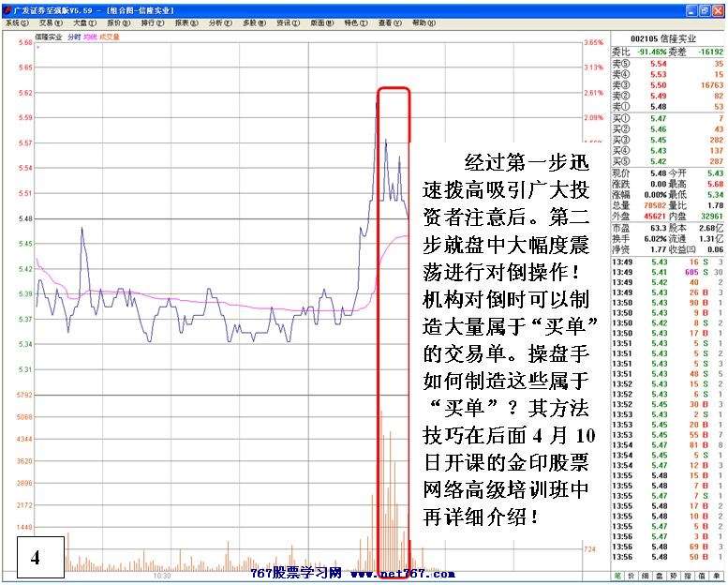Click the 13:50 trade row with volume 90
The height and width of the screenshot is (585, 728).
pyautogui.click(x=667, y=303)
